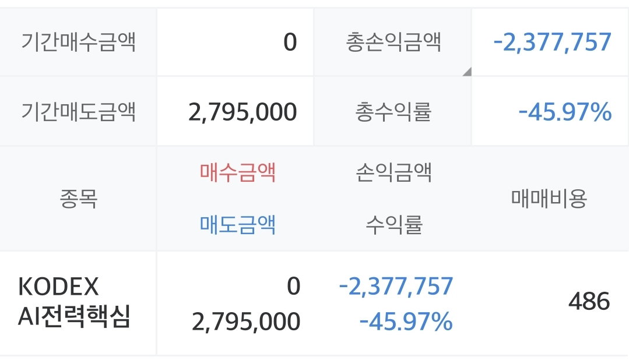Sort by 매매비용 column header
629x364 pixels.
click(x=549, y=199)
